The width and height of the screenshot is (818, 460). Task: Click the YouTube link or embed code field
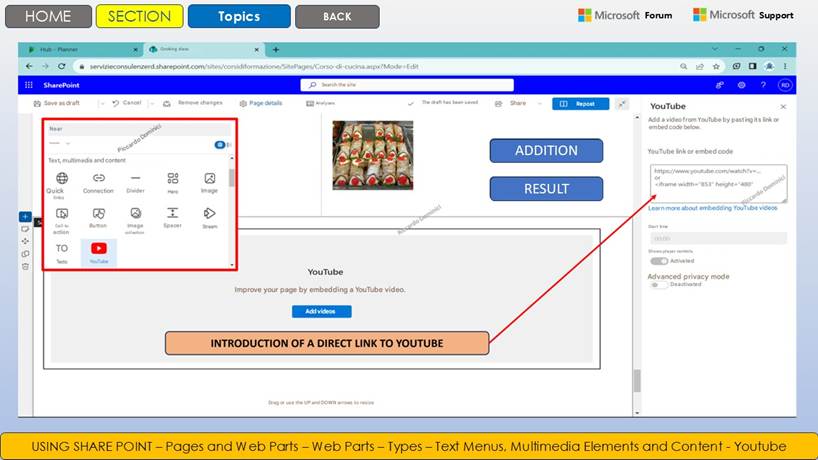coord(718,184)
